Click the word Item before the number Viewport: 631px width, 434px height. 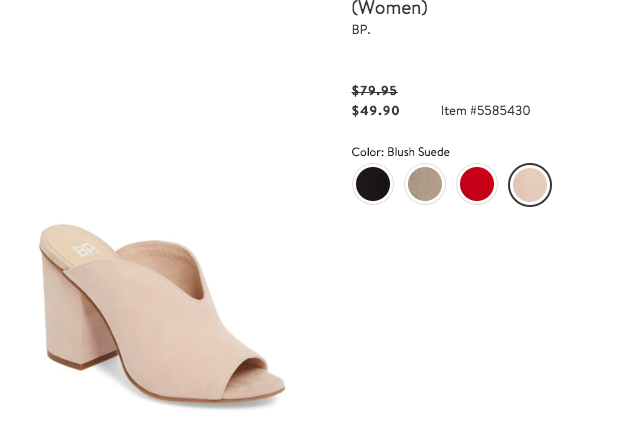(x=454, y=111)
